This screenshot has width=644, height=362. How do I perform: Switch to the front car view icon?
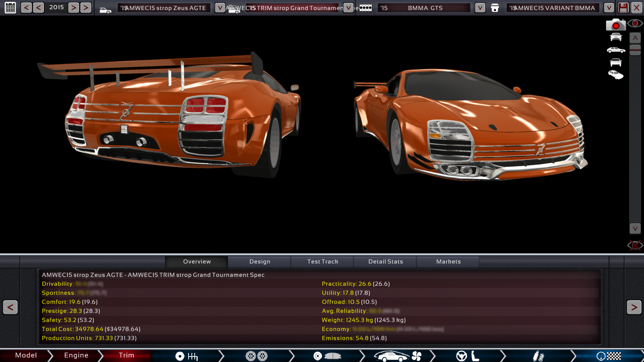(x=616, y=37)
